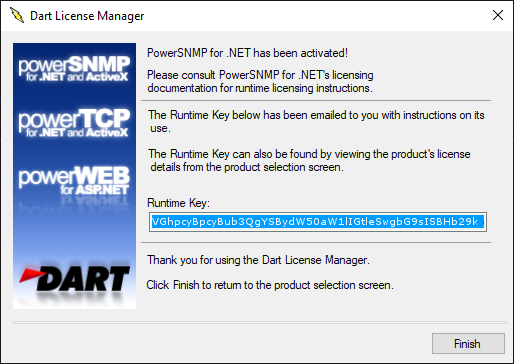Click the PowerSNMP logo in the banner
The width and height of the screenshot is (514, 364).
click(x=74, y=68)
